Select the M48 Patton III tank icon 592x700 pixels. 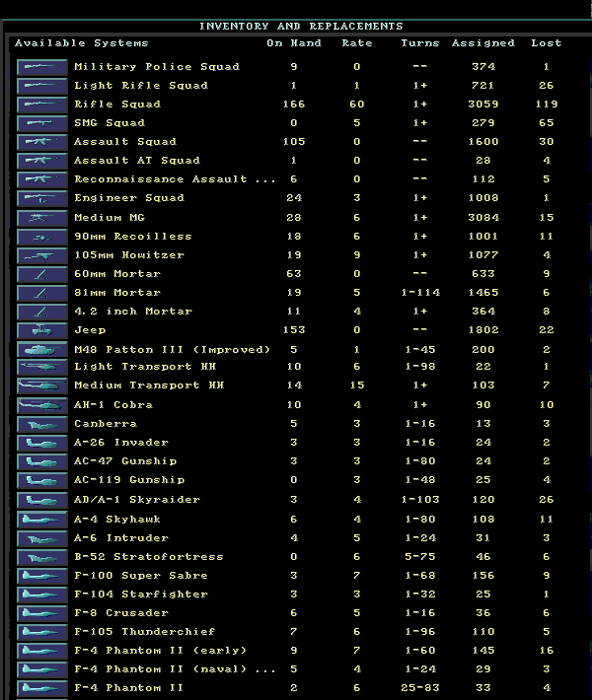[42, 350]
